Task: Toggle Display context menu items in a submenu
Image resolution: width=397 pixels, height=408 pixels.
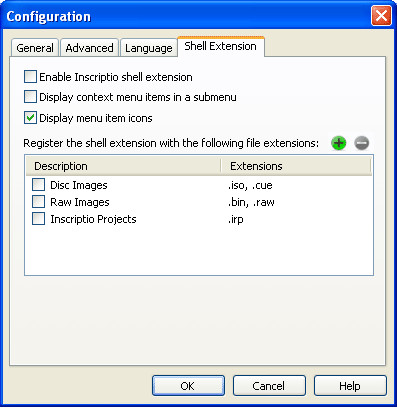Action: tap(30, 97)
